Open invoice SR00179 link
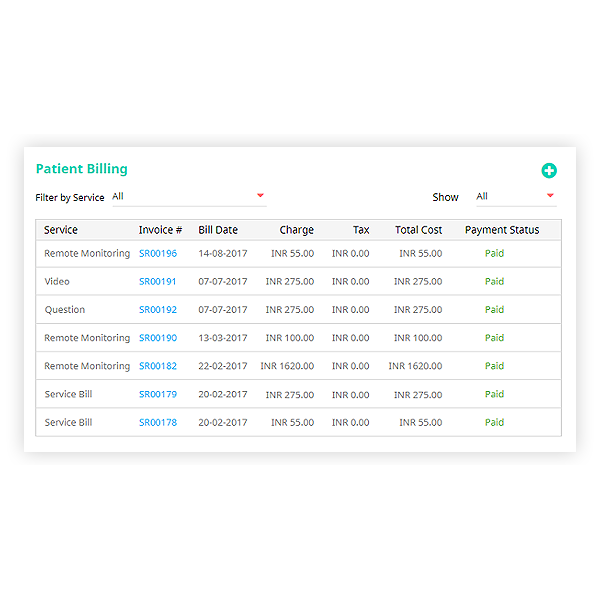 (158, 394)
